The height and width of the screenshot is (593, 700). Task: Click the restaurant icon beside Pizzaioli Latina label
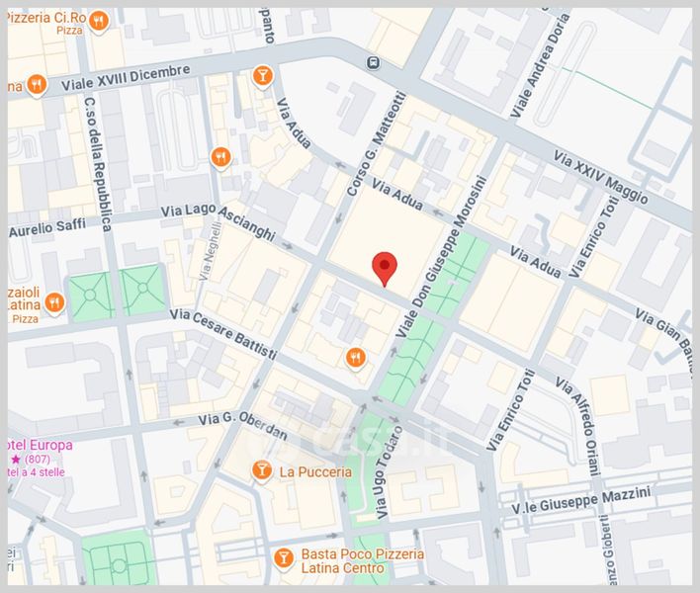click(x=54, y=305)
